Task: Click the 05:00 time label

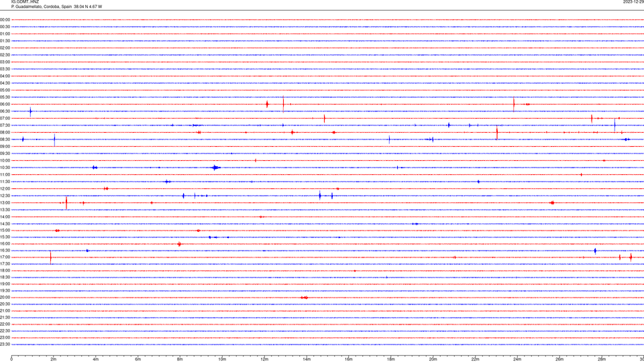Action: (x=5, y=90)
